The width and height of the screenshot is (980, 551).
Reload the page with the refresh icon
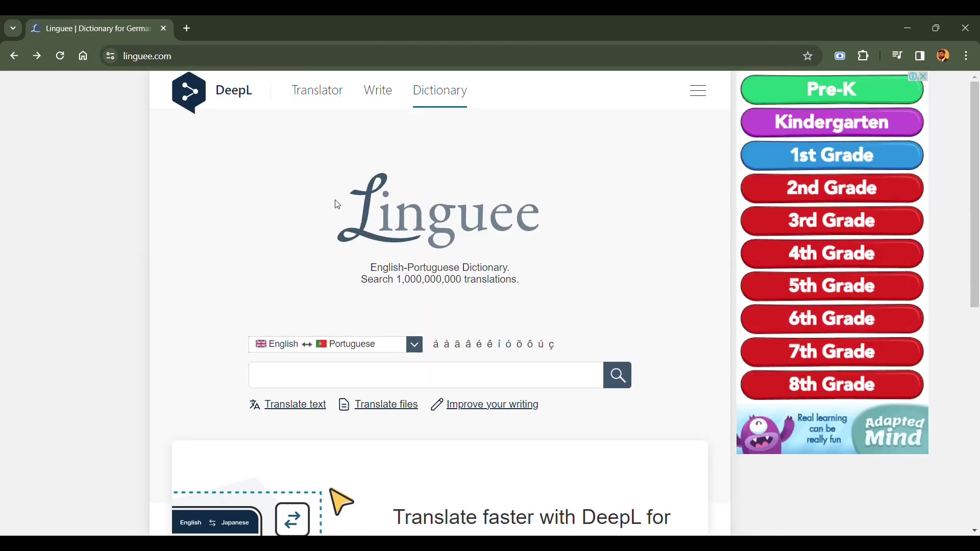pyautogui.click(x=60, y=56)
